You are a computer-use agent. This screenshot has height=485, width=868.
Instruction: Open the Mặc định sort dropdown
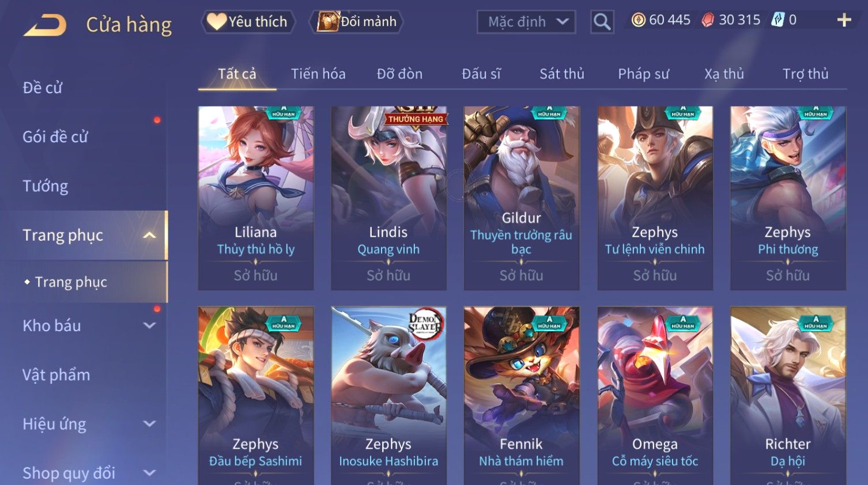click(526, 22)
